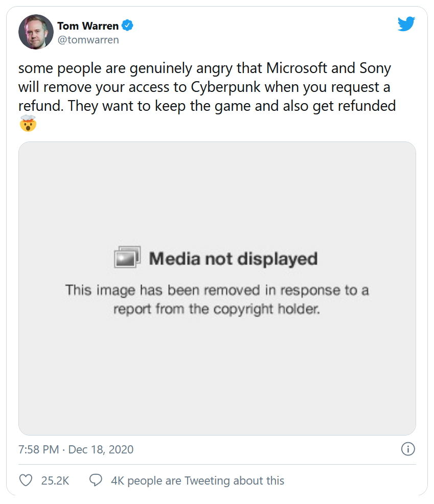Click the 'Media not displayed' heading

coord(233,258)
